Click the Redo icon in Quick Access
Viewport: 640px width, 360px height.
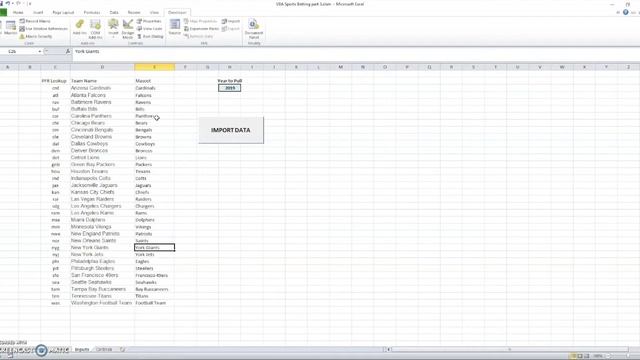click(18, 4)
